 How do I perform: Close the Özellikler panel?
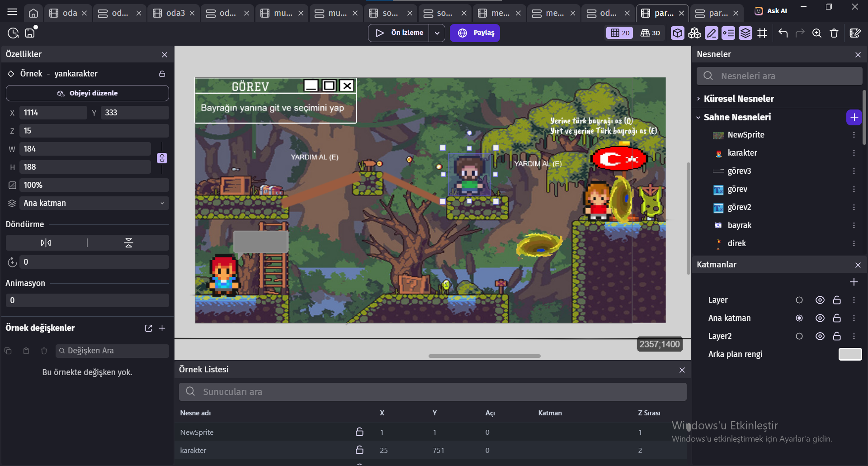[x=165, y=55]
